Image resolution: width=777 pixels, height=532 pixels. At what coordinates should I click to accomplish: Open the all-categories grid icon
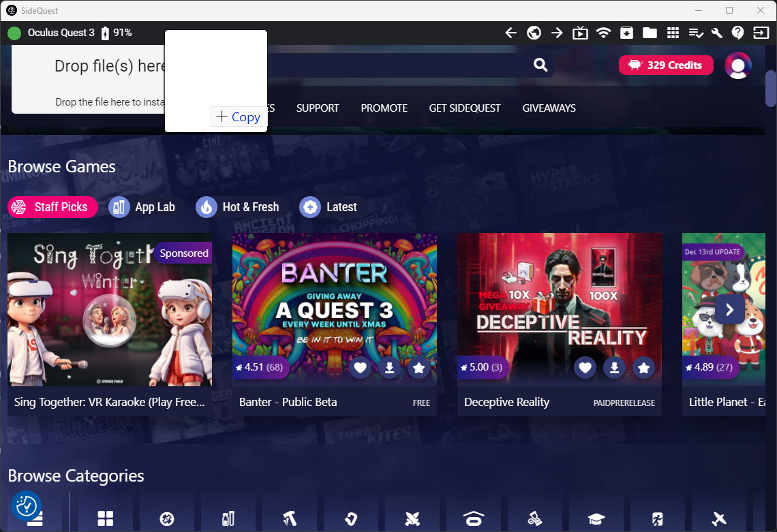pyautogui.click(x=105, y=518)
